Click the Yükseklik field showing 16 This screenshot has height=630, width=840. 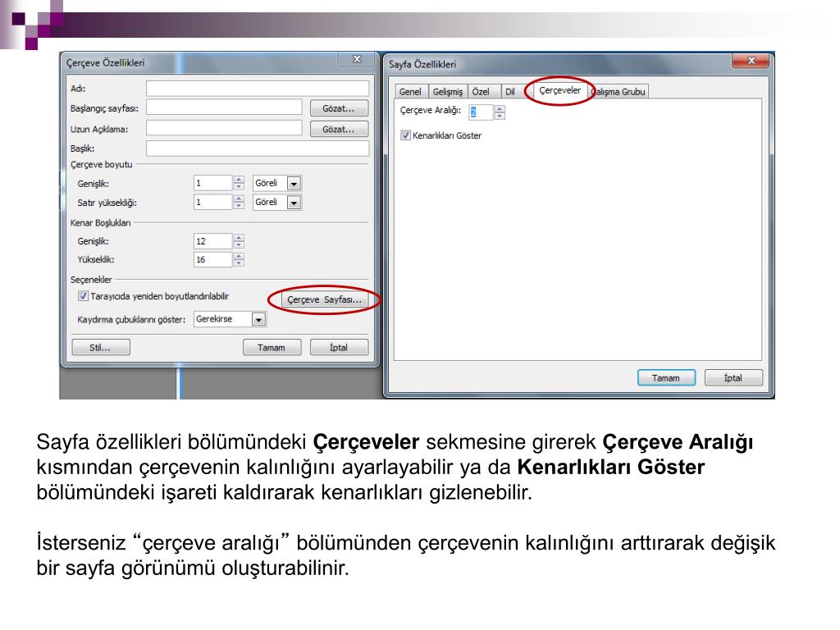(x=212, y=259)
